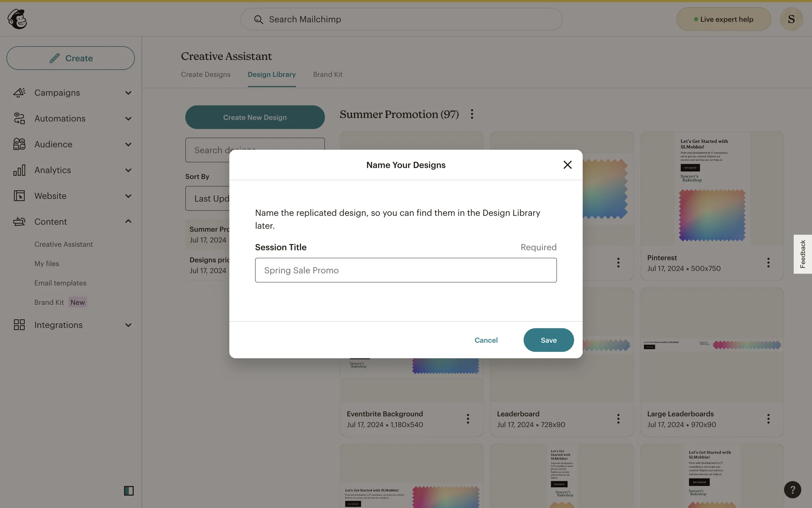Screen dimensions: 812x508
Task: Switch to the Create Designs tab
Action: 206,75
